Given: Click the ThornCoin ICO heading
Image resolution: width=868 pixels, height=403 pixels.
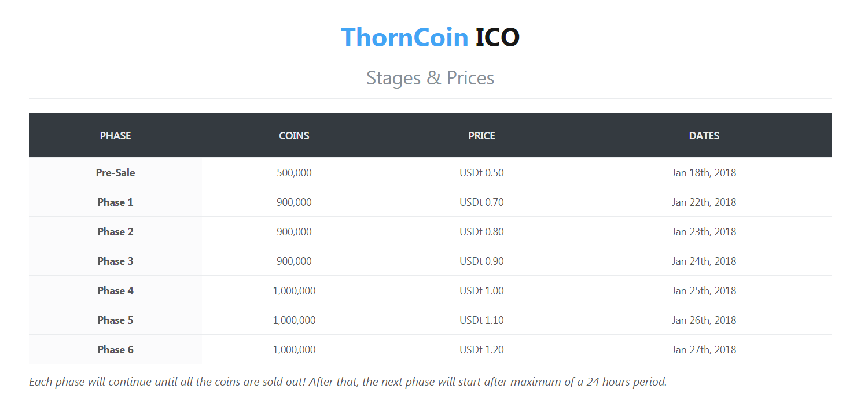Looking at the screenshot, I should click(430, 37).
